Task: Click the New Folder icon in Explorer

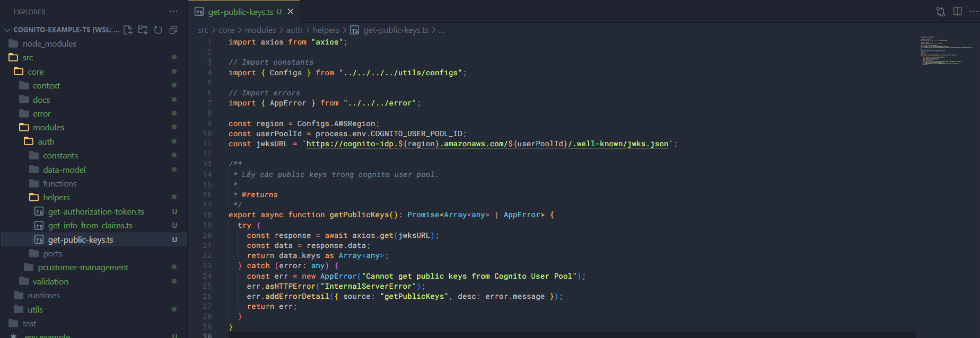Action: click(143, 30)
